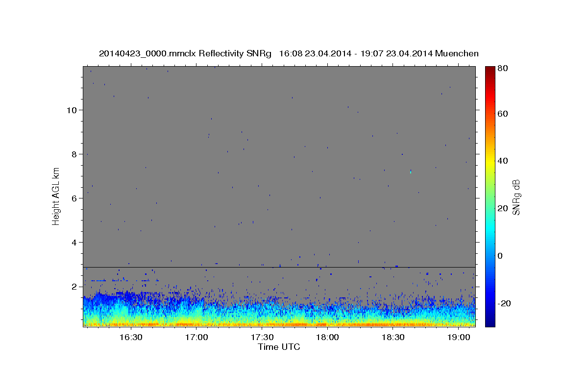The height and width of the screenshot is (392, 588).
Task: Click the 17:00 time tick label
Action: coord(196,338)
